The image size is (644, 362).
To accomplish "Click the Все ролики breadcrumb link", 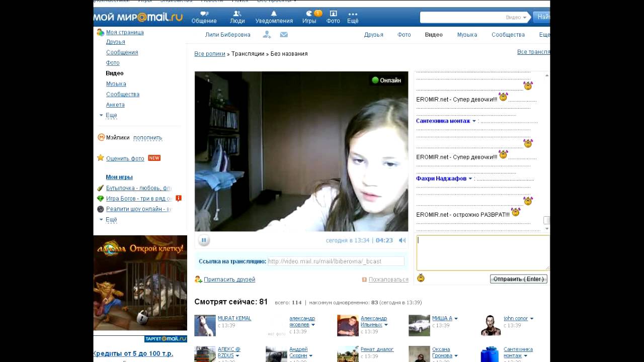I will pos(210,54).
